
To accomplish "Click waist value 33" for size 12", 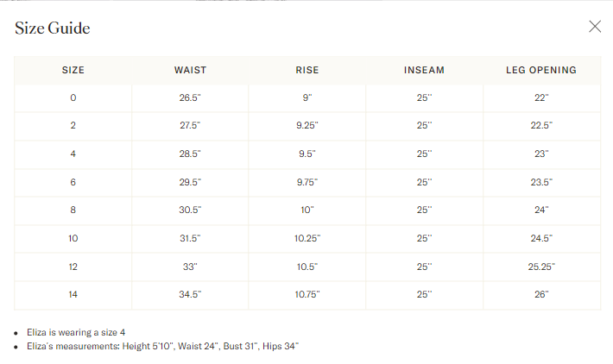I will (x=190, y=267).
